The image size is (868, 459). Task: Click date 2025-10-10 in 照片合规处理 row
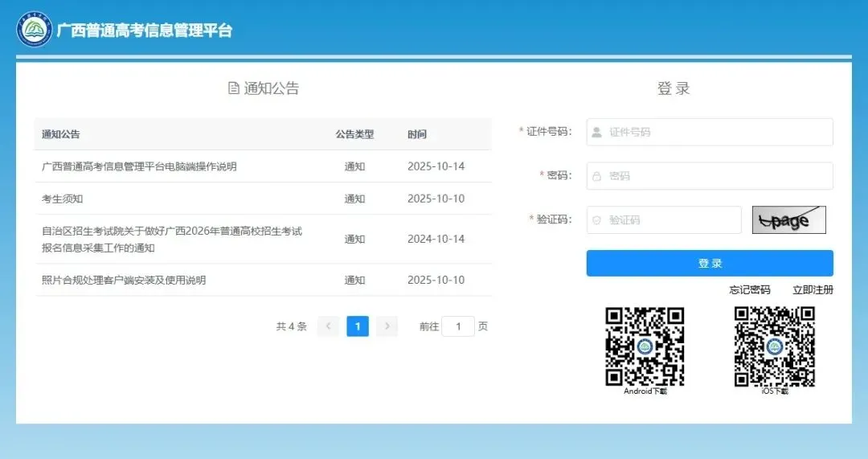point(436,281)
